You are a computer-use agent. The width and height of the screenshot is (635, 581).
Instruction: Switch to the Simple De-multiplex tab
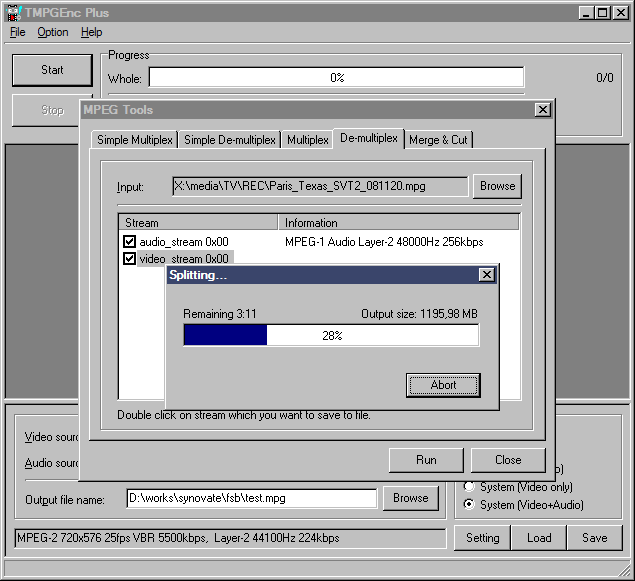(230, 140)
